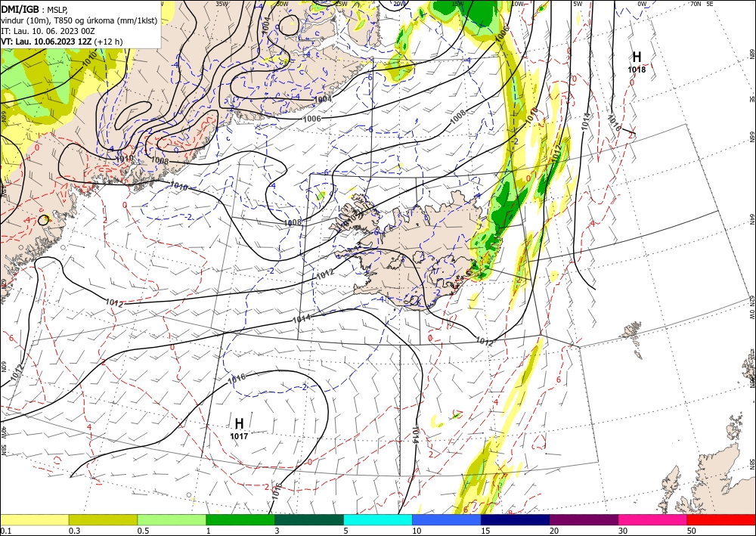Select the "IT: Lau. 10. 06. 2023 00Z" line
This screenshot has height=536, width=756.
(48, 31)
